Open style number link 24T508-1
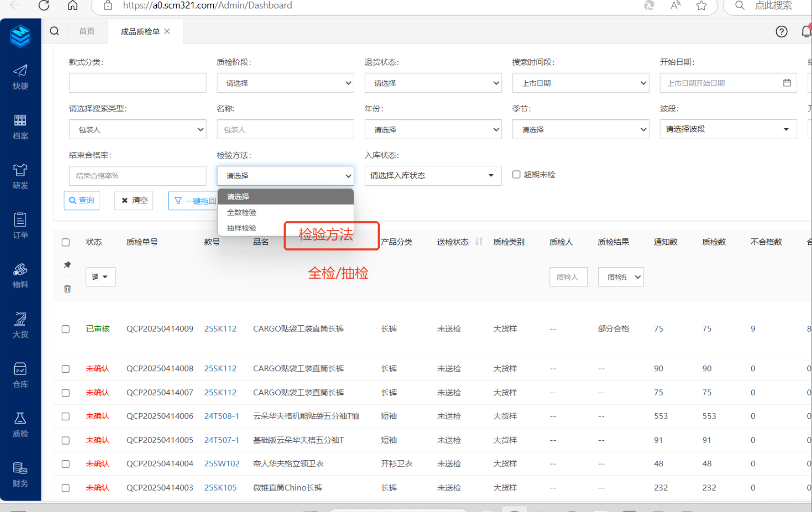 pyautogui.click(x=221, y=416)
